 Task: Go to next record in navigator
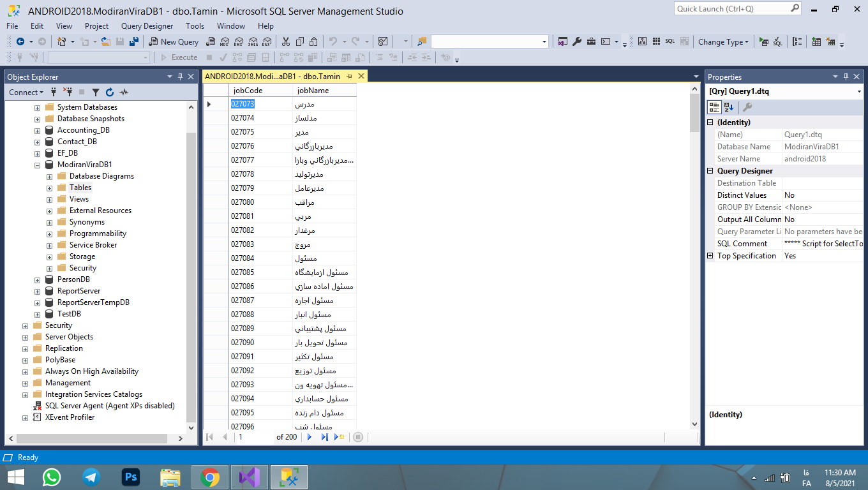pos(310,437)
